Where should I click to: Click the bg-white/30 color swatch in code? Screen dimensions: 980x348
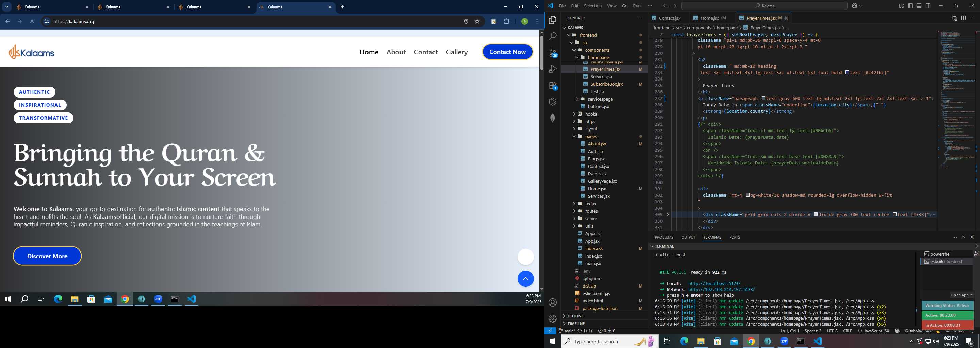pos(748,195)
